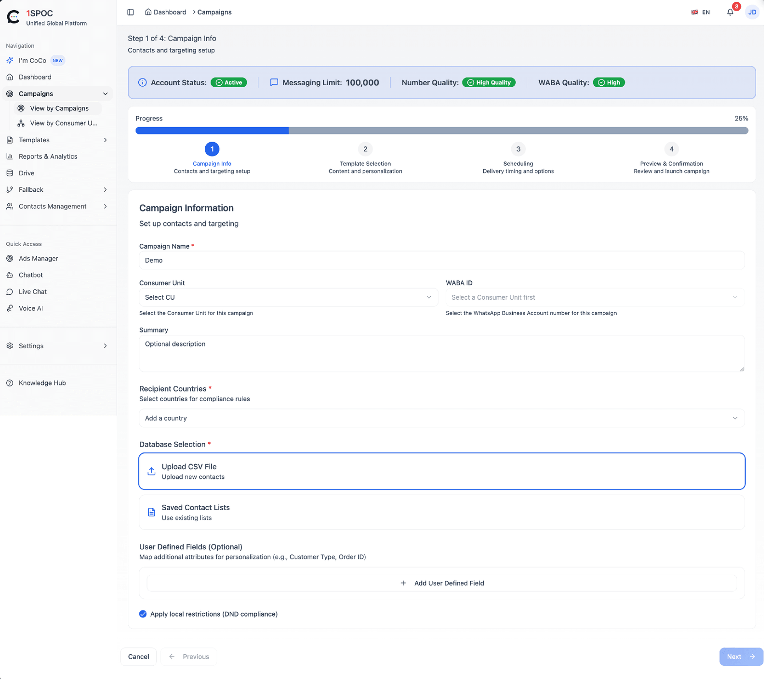This screenshot has width=771, height=700.
Task: Click the View by Consumer Unit network icon
Action: [21, 123]
